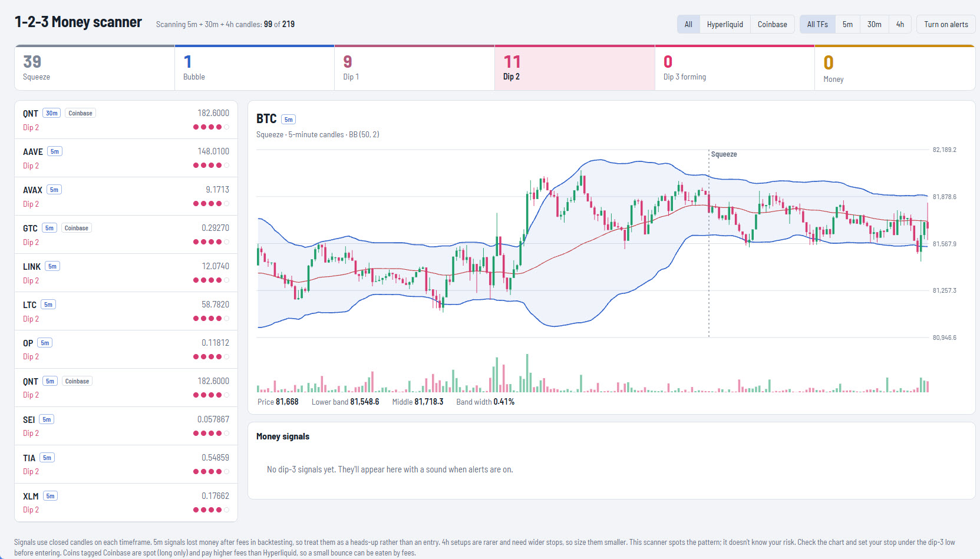
Task: Select the TIA row in the list
Action: 126,464
